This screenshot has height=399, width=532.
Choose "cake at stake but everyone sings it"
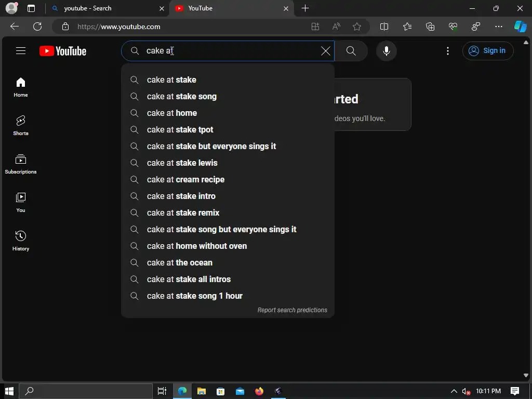(x=228, y=146)
